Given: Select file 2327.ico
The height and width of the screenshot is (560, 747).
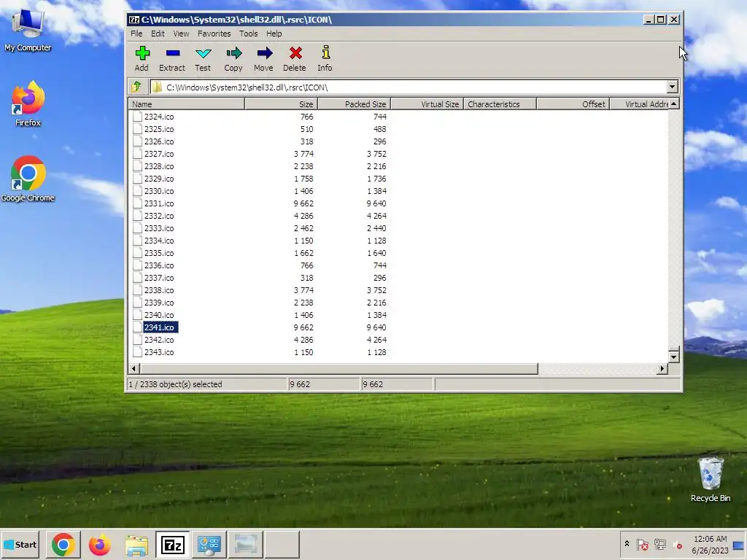Looking at the screenshot, I should (x=159, y=154).
